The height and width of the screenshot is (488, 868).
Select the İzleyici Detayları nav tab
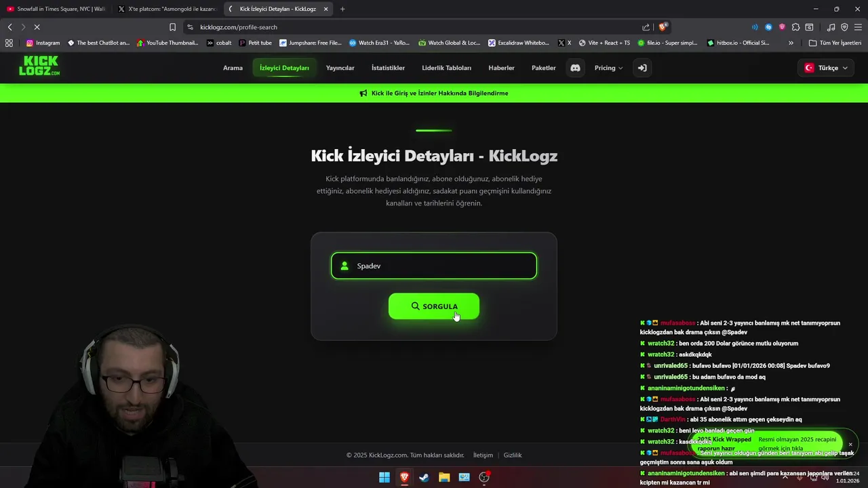(x=284, y=68)
